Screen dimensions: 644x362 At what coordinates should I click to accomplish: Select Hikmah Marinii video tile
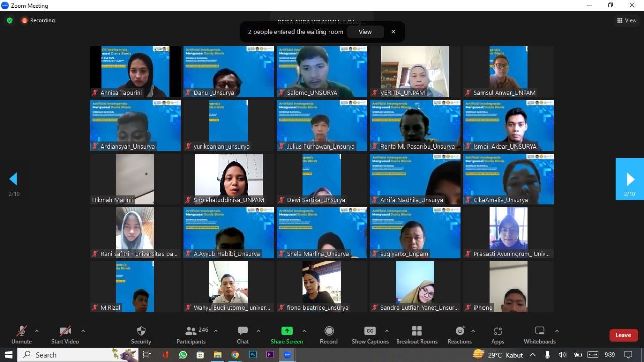click(135, 179)
